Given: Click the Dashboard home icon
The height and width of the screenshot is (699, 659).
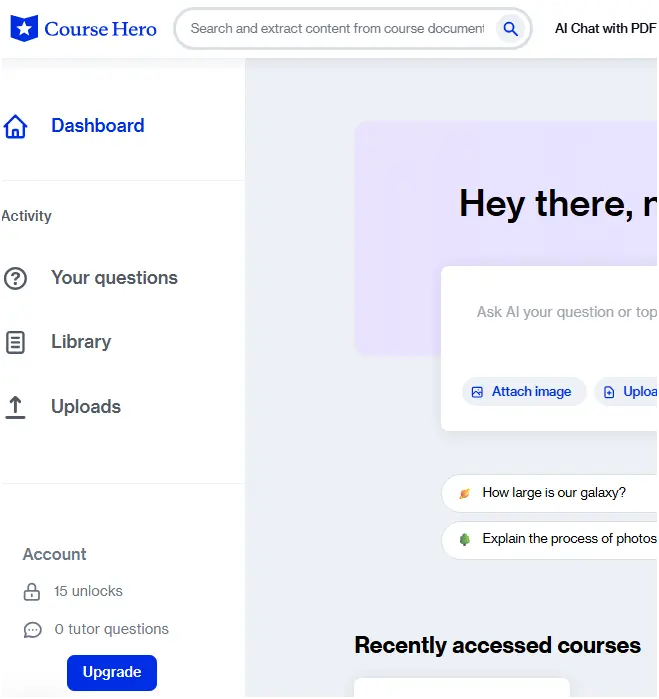Looking at the screenshot, I should click(16, 126).
